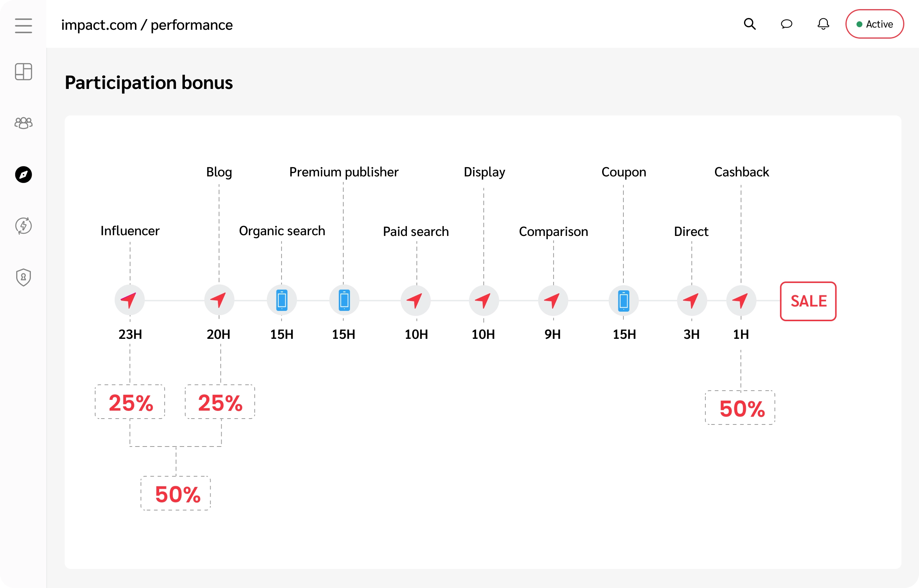The image size is (919, 588).
Task: Open the hamburger menu
Action: pyautogui.click(x=23, y=26)
